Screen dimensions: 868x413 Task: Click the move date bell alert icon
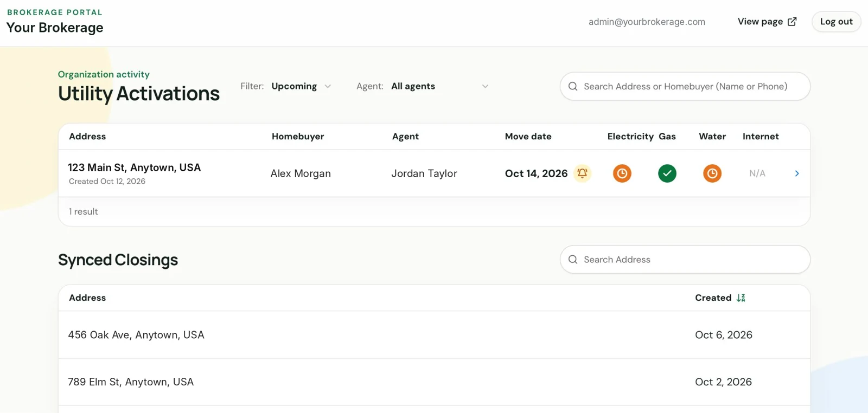click(582, 173)
